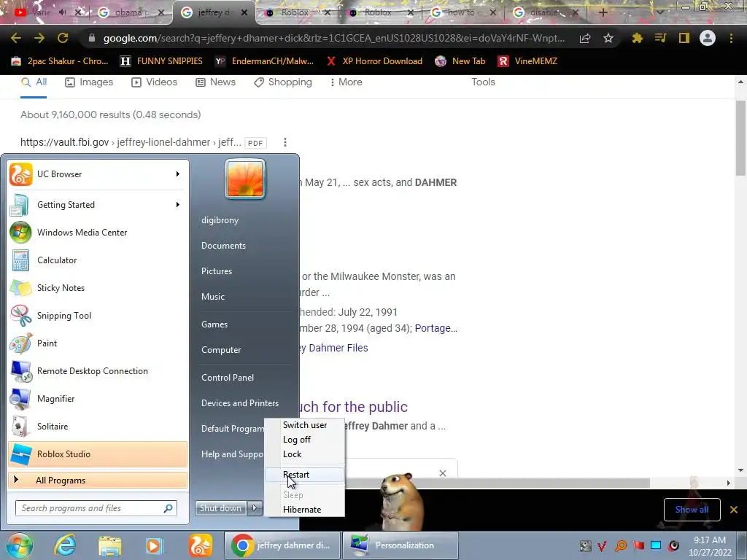Viewport: 747px width, 560px height.
Task: Open Sticky Notes
Action: point(97,287)
